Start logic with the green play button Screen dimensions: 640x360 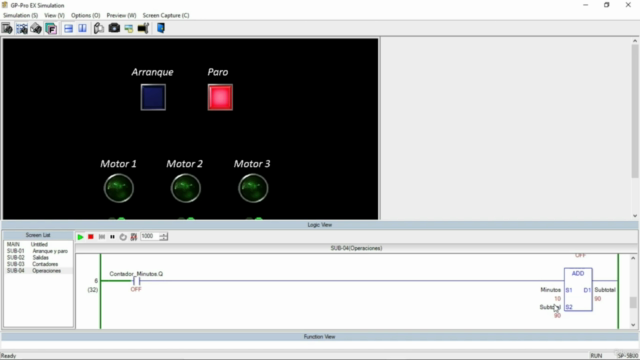[80, 237]
